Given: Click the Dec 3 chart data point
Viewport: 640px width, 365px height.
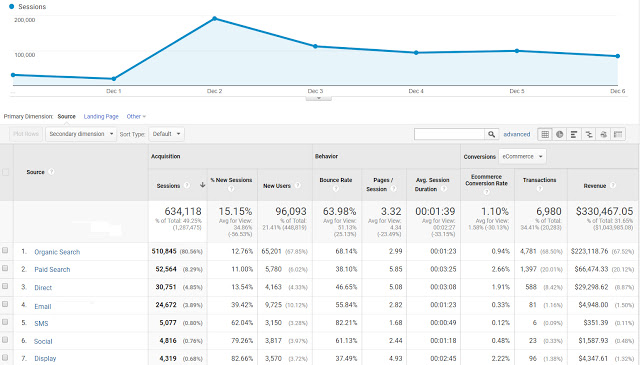Looking at the screenshot, I should pos(315,46).
